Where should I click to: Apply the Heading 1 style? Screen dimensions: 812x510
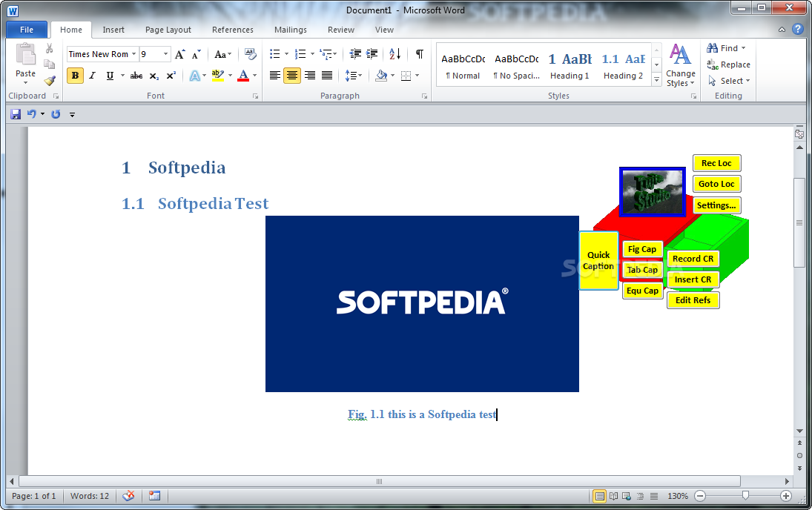pos(570,65)
